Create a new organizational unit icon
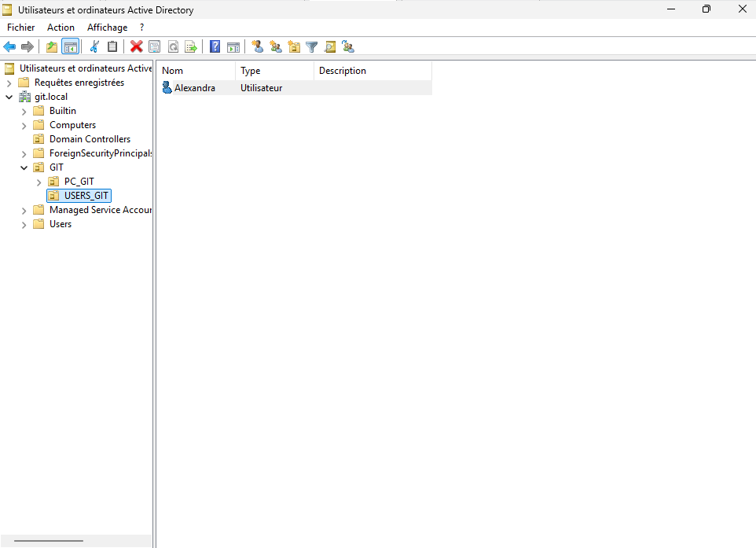The height and width of the screenshot is (548, 756). pyautogui.click(x=294, y=47)
